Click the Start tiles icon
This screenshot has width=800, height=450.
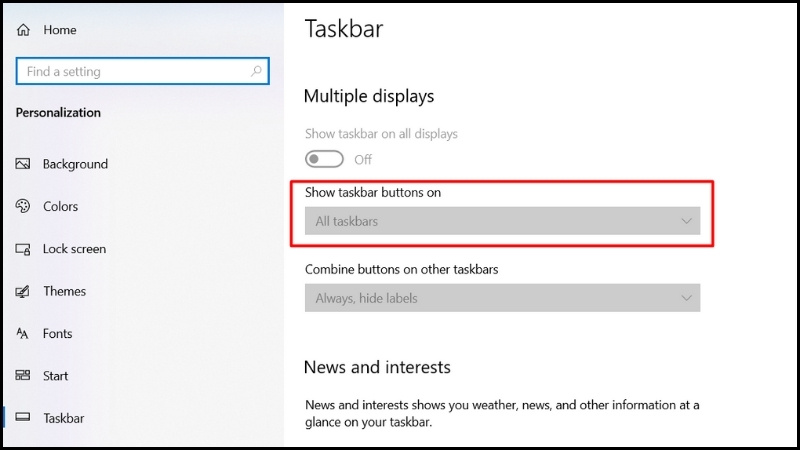point(22,376)
